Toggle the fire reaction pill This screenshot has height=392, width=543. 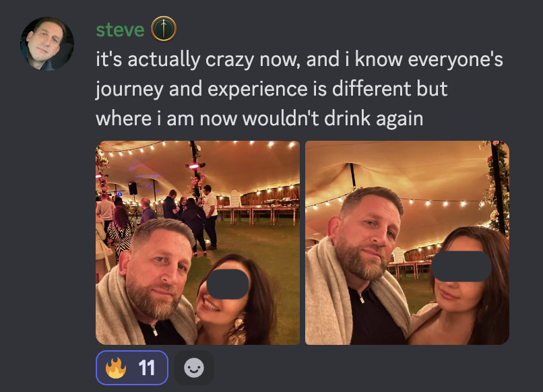pyautogui.click(x=132, y=367)
